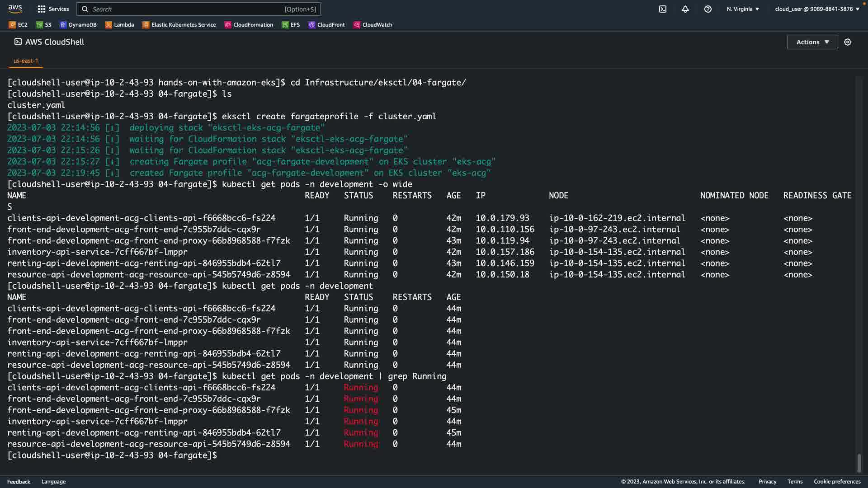Open CloudFormation from favorites bar
Image resolution: width=868 pixels, height=488 pixels.
(249, 25)
